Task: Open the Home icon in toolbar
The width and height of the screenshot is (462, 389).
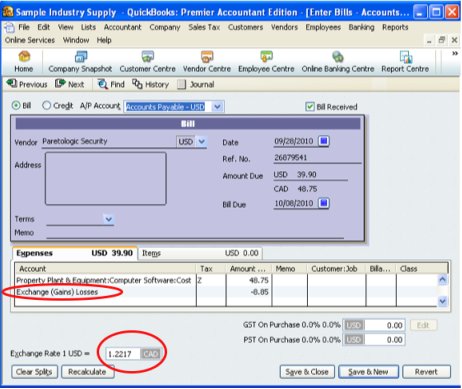Action: [x=24, y=62]
